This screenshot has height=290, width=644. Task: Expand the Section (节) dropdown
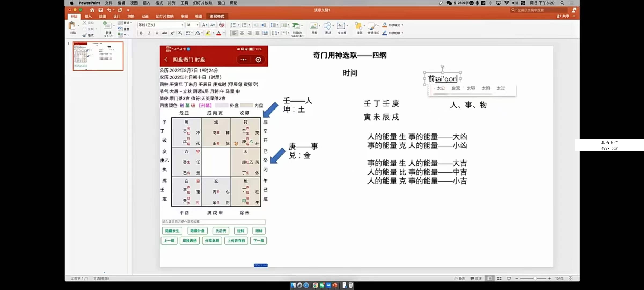[x=128, y=35]
